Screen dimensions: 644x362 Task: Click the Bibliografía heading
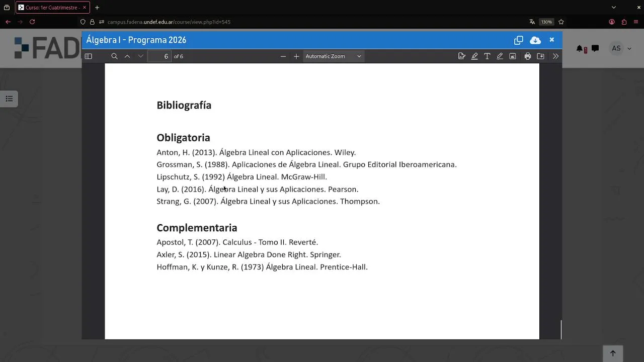tap(184, 105)
